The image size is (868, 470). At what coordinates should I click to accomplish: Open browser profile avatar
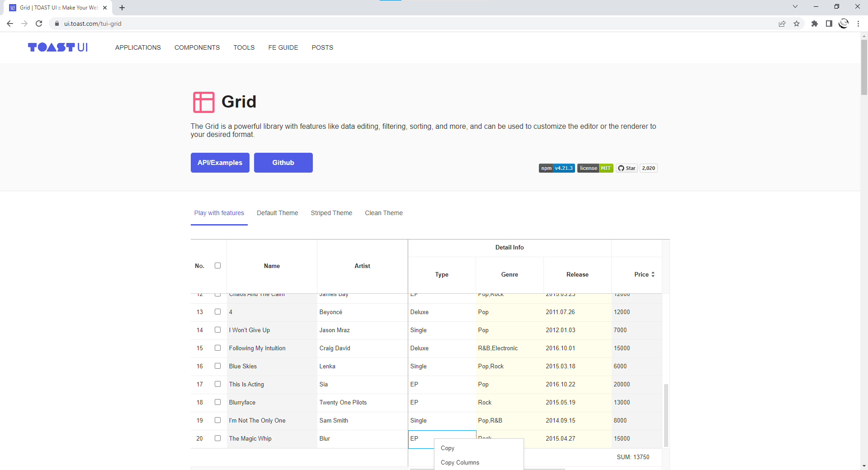[844, 23]
